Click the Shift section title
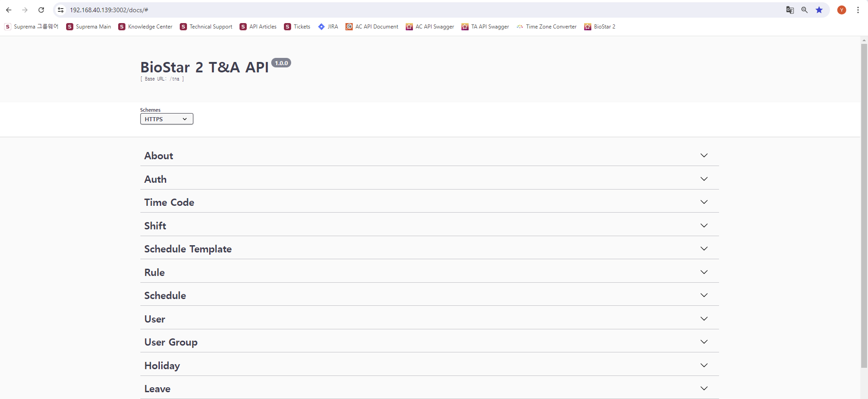 click(155, 226)
